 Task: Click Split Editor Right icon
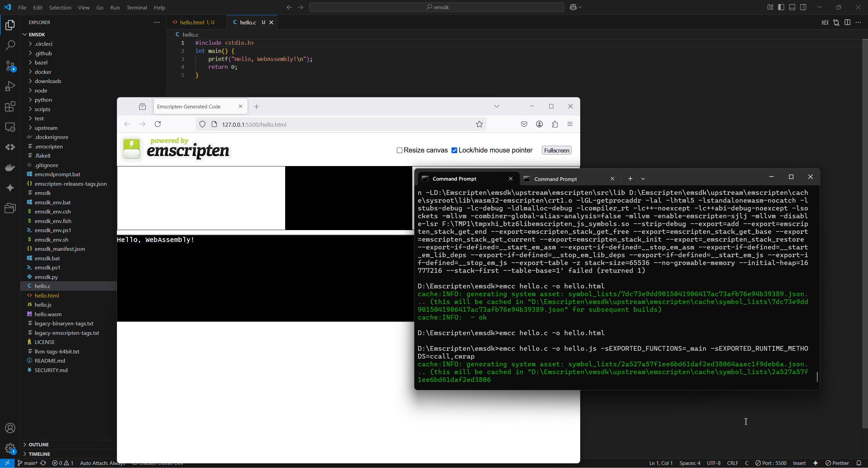pyautogui.click(x=847, y=22)
